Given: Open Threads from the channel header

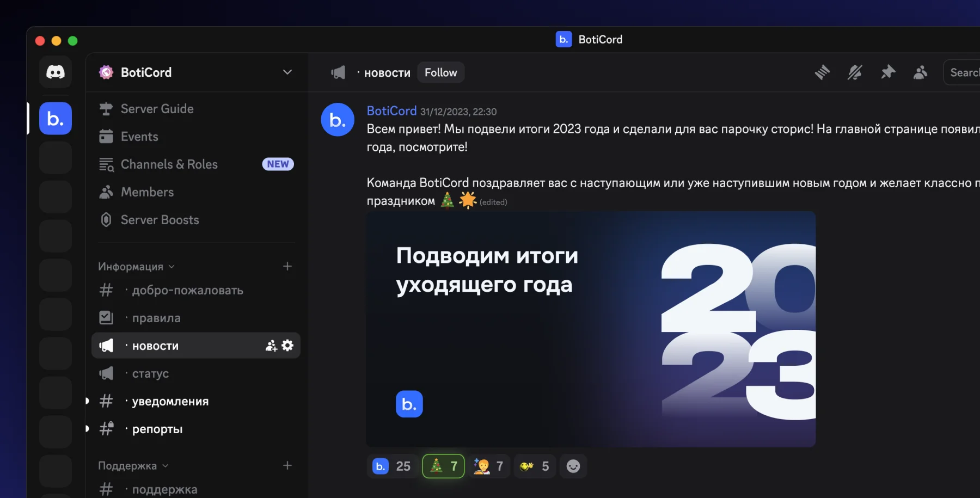Looking at the screenshot, I should click(822, 72).
